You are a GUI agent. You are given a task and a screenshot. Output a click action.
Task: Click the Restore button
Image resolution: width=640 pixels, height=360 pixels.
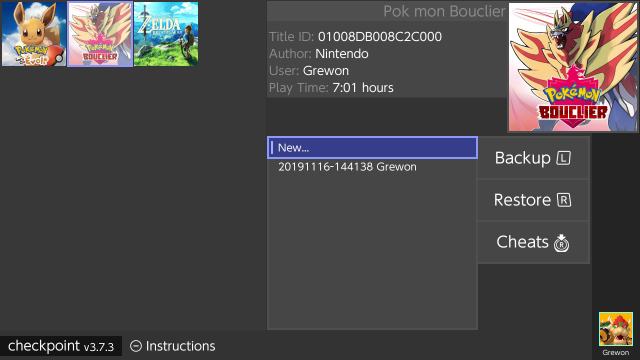533,200
